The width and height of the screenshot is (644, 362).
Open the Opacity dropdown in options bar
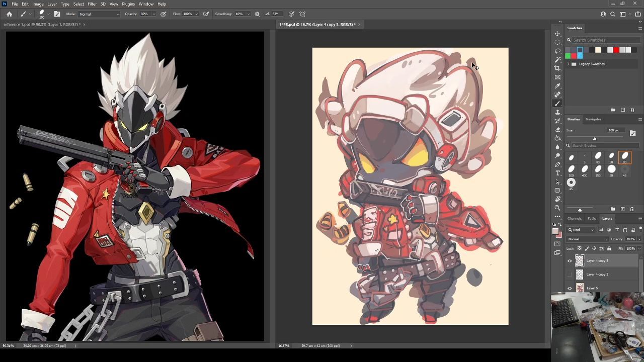[153, 14]
